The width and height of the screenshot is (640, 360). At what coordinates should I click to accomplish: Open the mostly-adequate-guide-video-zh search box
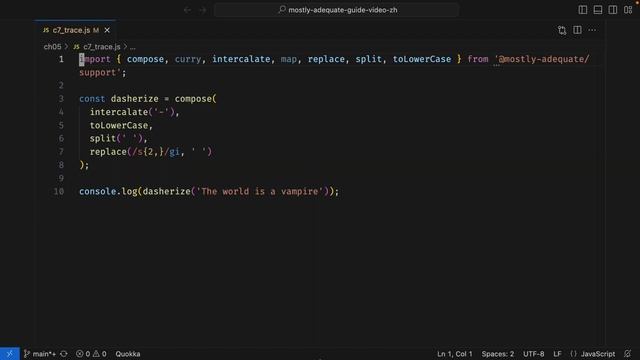[337, 10]
